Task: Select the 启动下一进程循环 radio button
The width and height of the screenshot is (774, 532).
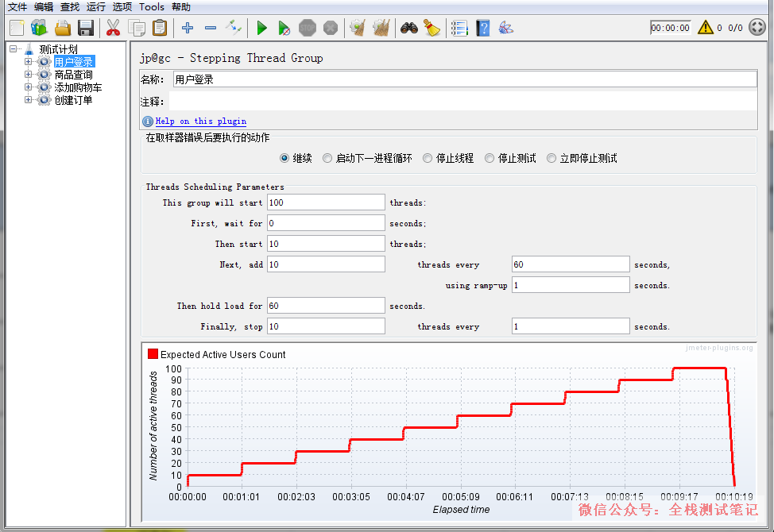Action: (327, 158)
